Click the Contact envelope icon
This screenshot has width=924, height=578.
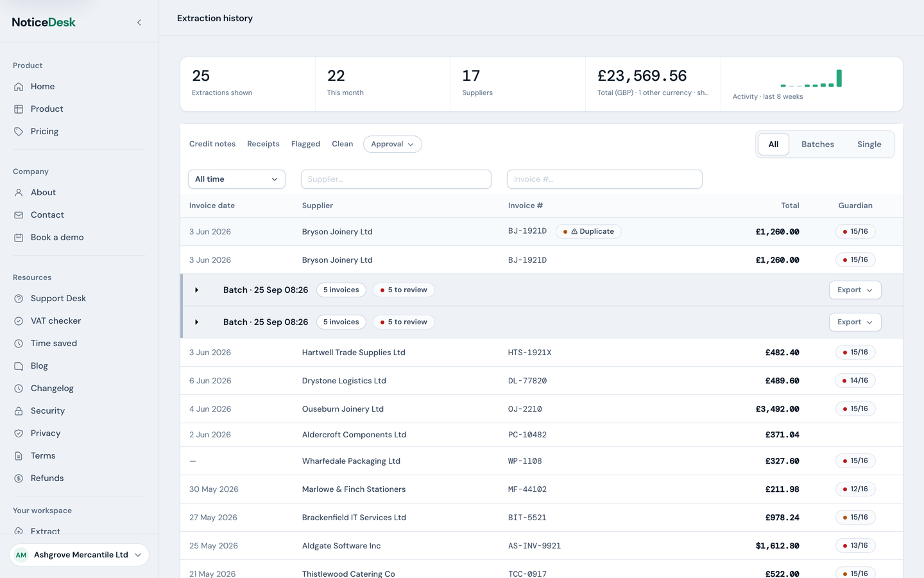19,215
